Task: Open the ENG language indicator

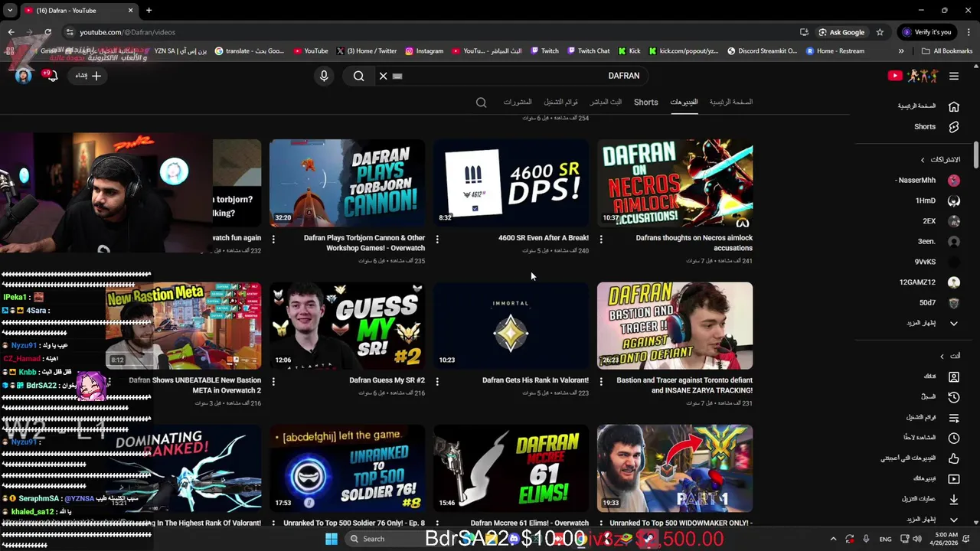Action: pyautogui.click(x=885, y=539)
